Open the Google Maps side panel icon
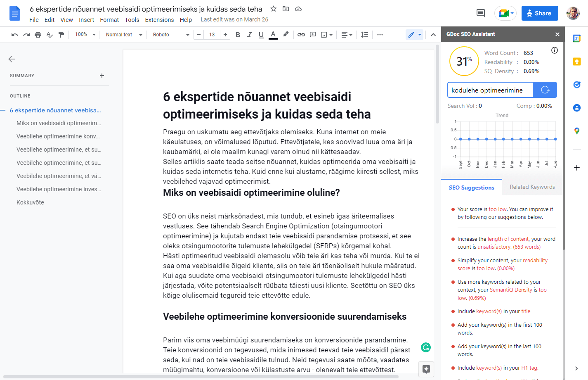The width and height of the screenshot is (588, 380). (x=577, y=131)
